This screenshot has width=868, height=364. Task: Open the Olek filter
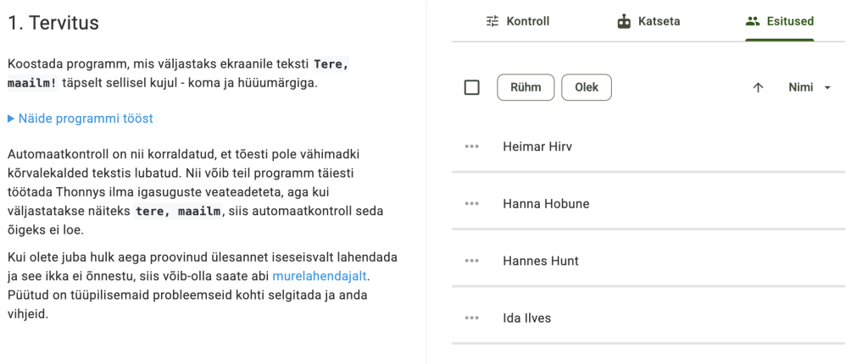pyautogui.click(x=587, y=87)
